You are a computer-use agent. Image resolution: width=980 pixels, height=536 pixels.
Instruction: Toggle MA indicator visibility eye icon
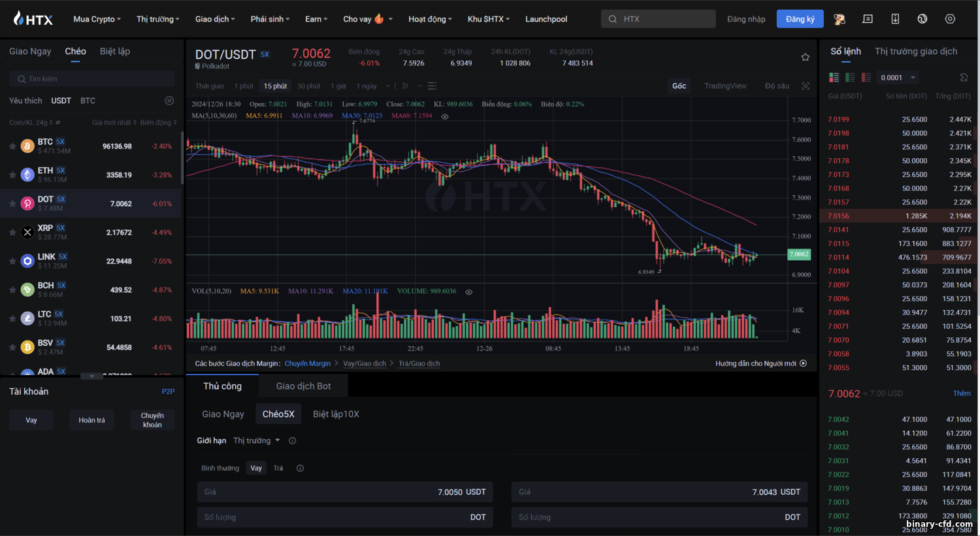point(445,116)
